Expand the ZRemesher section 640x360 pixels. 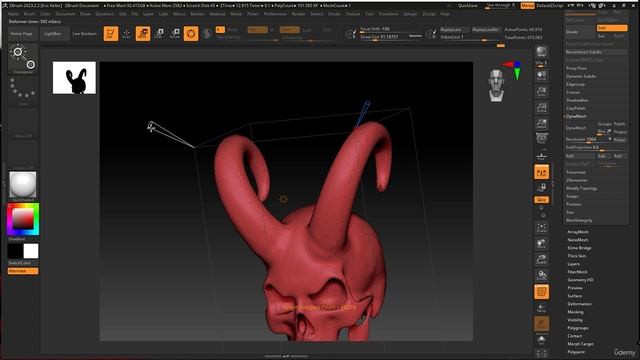click(x=577, y=180)
